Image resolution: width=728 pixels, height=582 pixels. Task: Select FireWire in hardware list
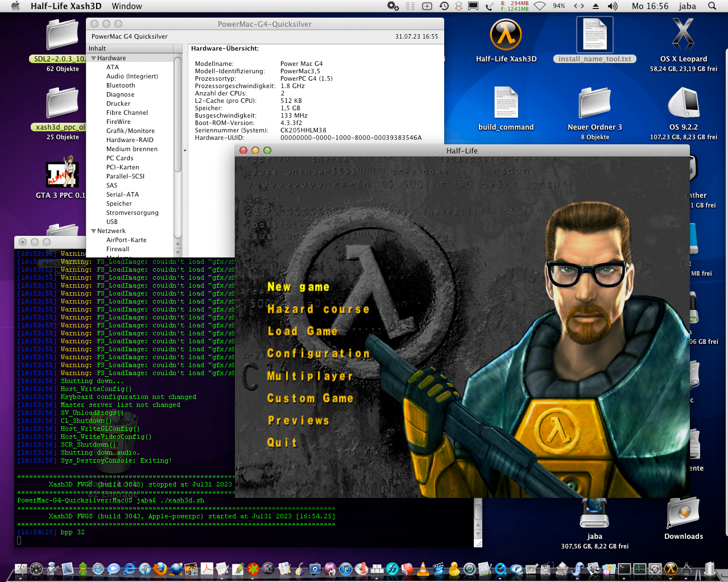[x=118, y=122]
